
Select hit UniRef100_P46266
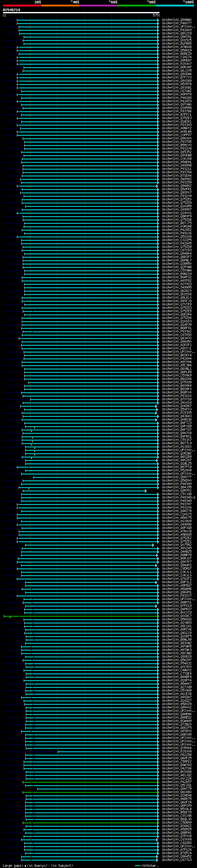click(x=176, y=98)
